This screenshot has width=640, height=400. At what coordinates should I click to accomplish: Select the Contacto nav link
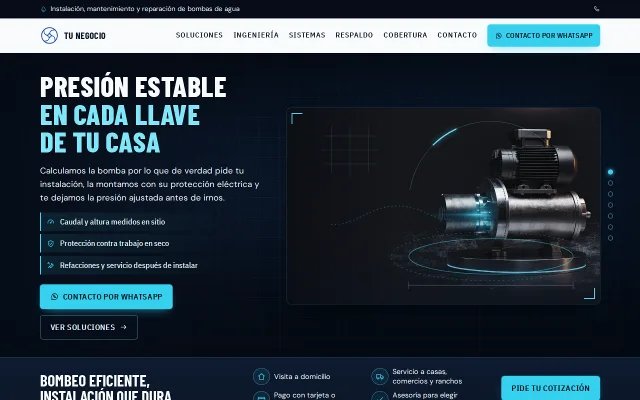(x=457, y=35)
